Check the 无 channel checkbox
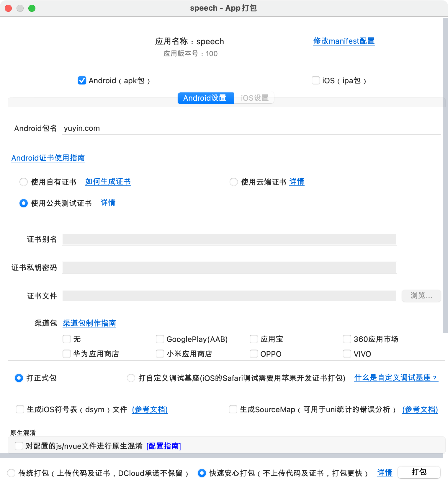Screen dimensions: 448x486 tap(67, 339)
